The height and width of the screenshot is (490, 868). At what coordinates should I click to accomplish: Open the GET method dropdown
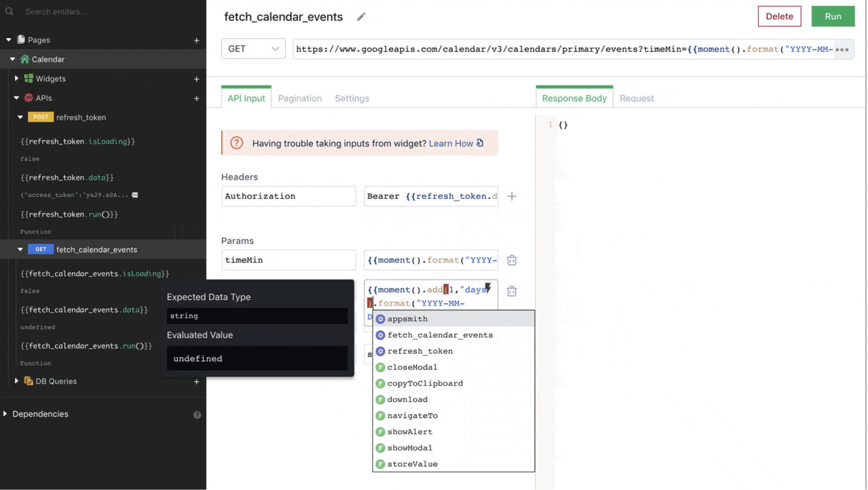pos(253,49)
